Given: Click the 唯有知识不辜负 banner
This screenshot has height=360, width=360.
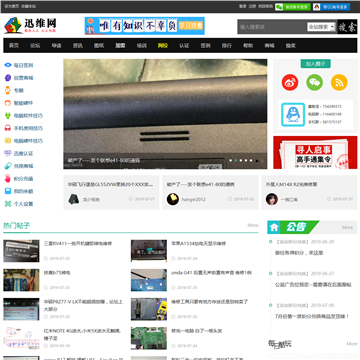Looking at the screenshot, I should 144,26.
